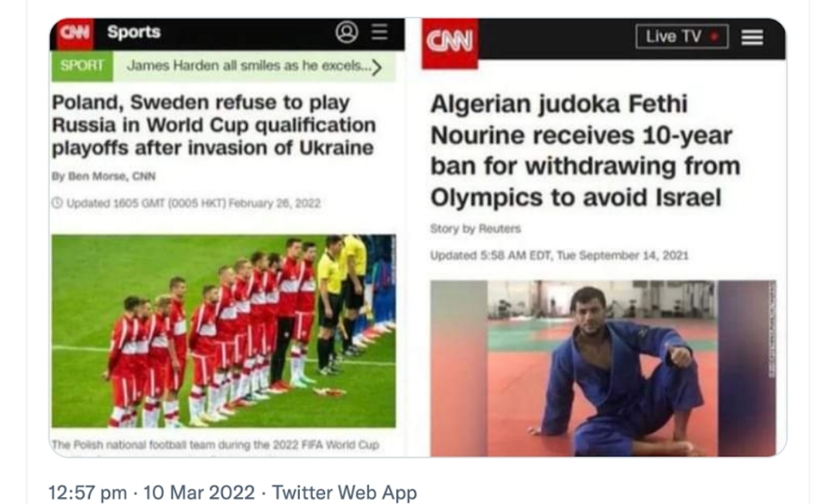Open the Polish football team photo
This screenshot has height=504, width=836.
click(x=224, y=331)
